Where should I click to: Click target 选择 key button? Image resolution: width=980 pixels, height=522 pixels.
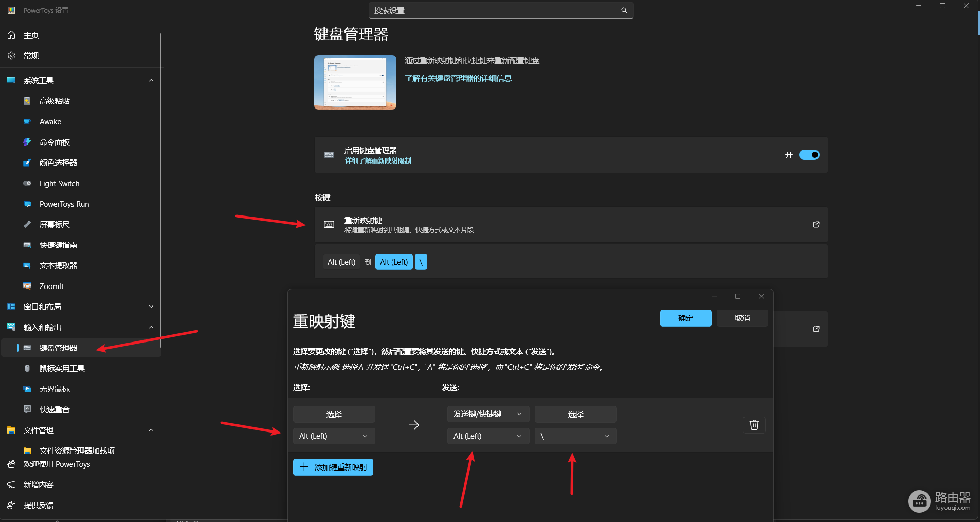576,414
